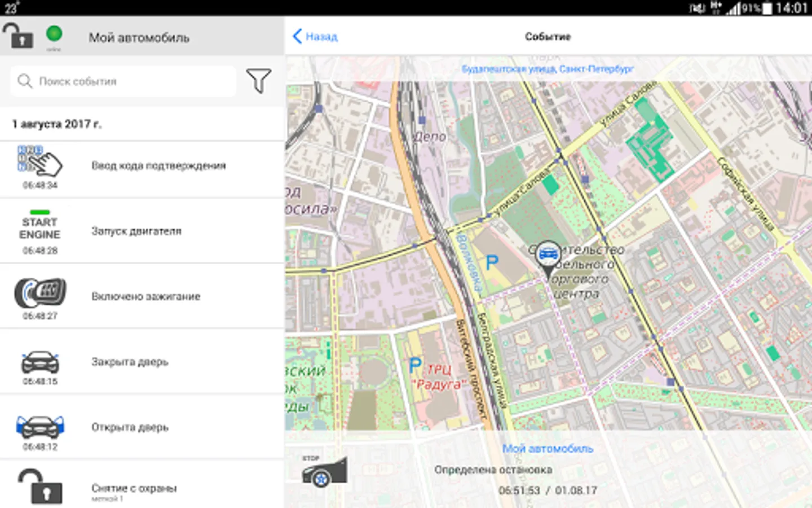This screenshot has width=812, height=508.
Task: Tap the parking P marker by ТРЦ Радуга
Action: [x=415, y=365]
